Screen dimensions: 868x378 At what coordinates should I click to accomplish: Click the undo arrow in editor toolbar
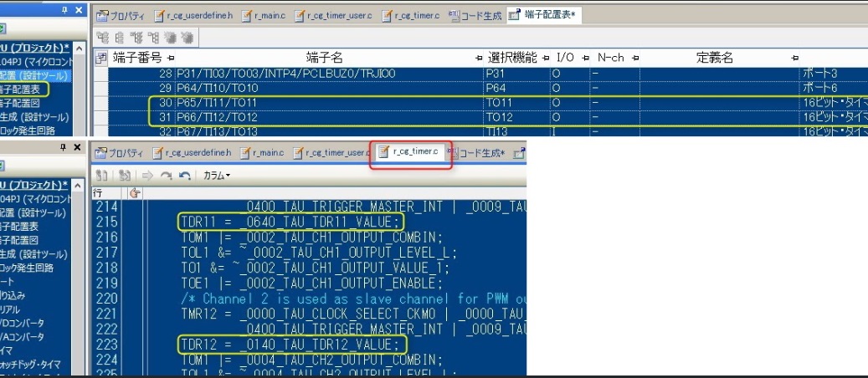(186, 176)
